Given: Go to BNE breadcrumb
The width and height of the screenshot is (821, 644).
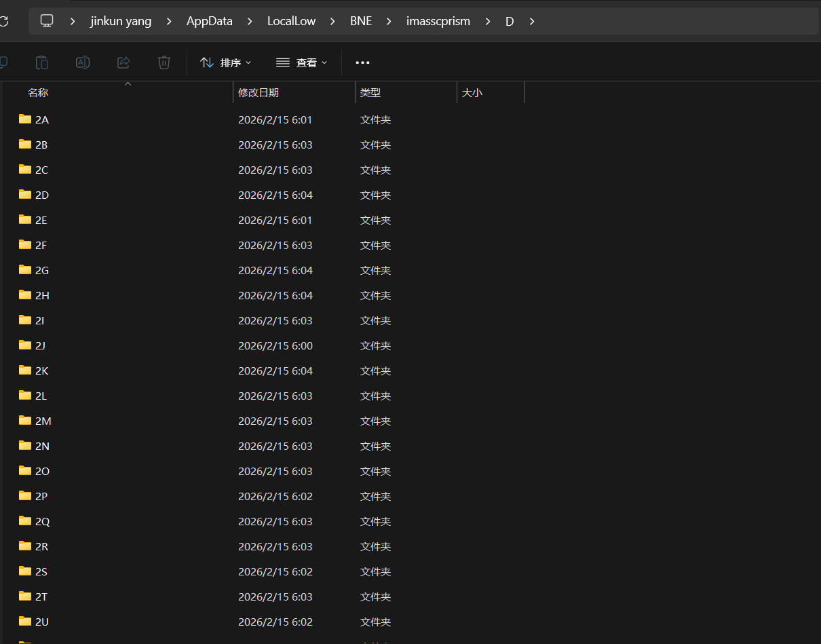Looking at the screenshot, I should 361,21.
